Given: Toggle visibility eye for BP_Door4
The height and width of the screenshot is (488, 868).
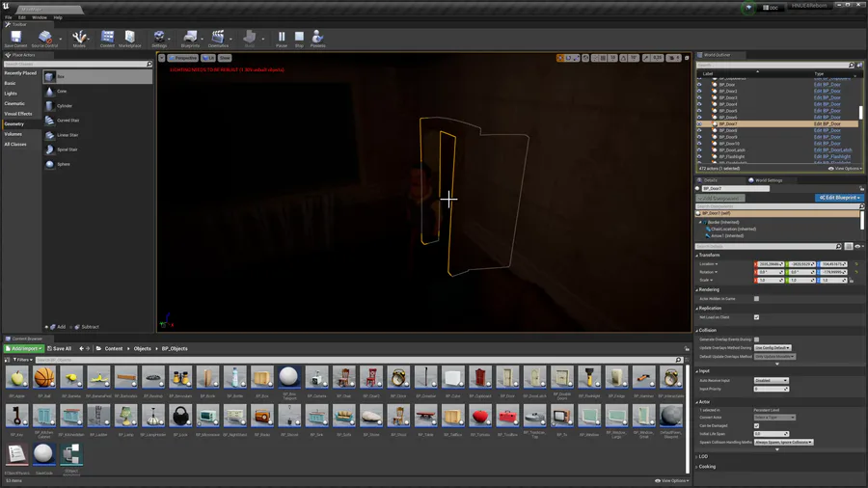Looking at the screenshot, I should pyautogui.click(x=699, y=104).
